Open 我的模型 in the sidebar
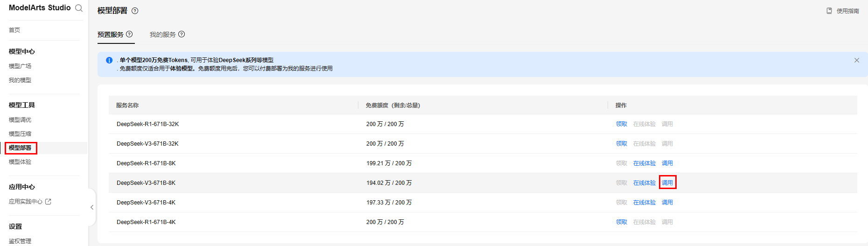868x246 pixels. pyautogui.click(x=20, y=80)
